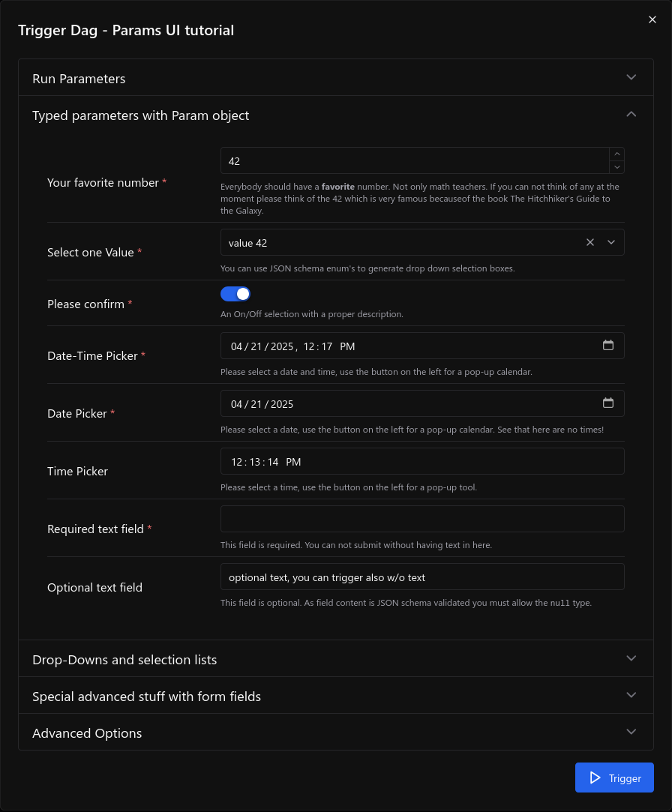Click the calendar icon in Date-Time Picker
Screen dimensions: 672x812
point(608,346)
